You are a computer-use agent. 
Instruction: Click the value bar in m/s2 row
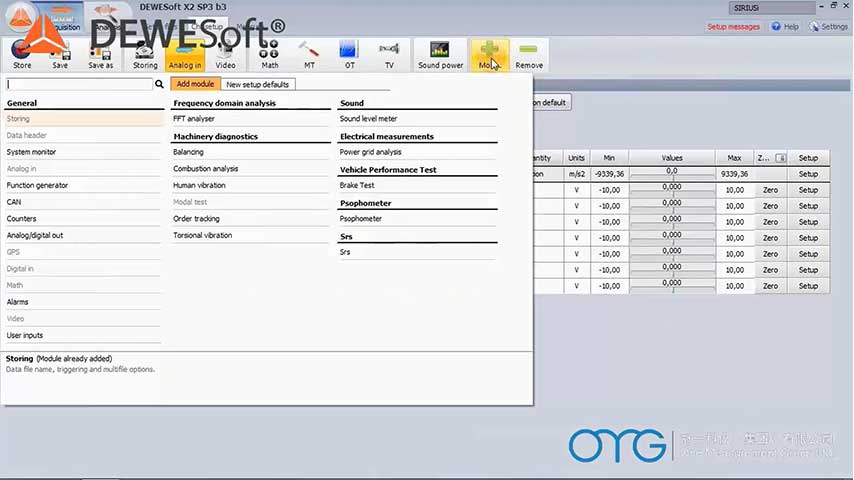click(672, 174)
